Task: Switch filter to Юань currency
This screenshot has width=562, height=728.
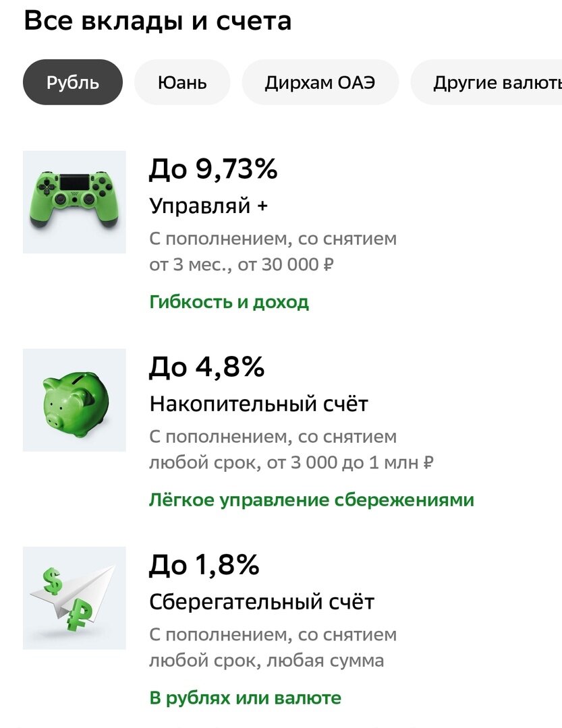Action: tap(181, 81)
